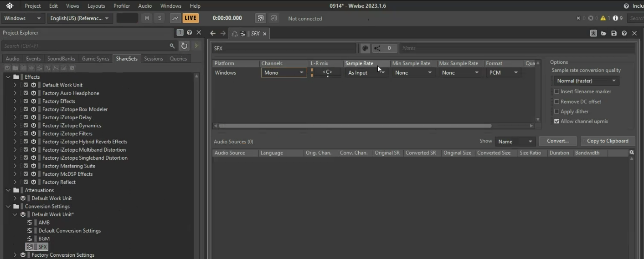Click the search icon on Audio Sources columns

(632, 152)
